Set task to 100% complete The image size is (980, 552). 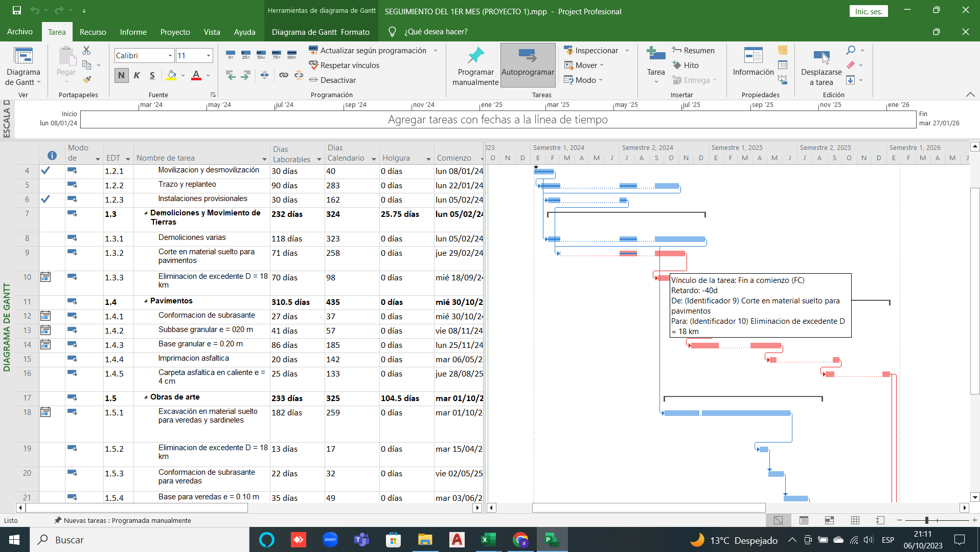[292, 54]
